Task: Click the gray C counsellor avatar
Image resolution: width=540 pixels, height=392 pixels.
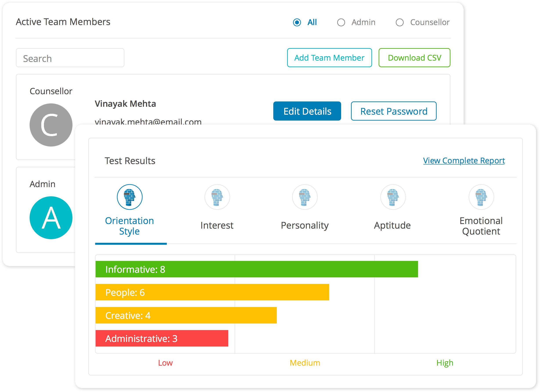Action: click(x=51, y=125)
